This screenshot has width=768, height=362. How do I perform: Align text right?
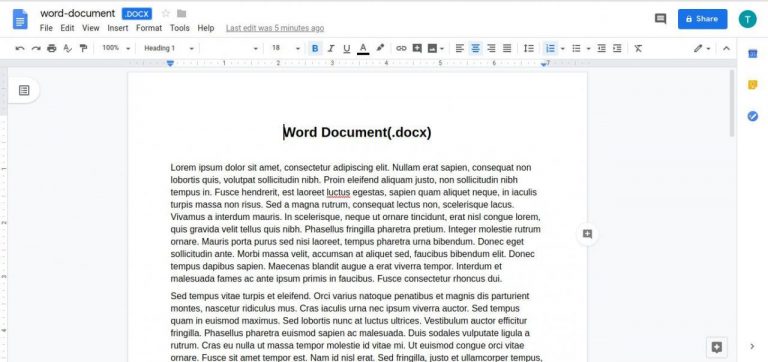[491, 48]
